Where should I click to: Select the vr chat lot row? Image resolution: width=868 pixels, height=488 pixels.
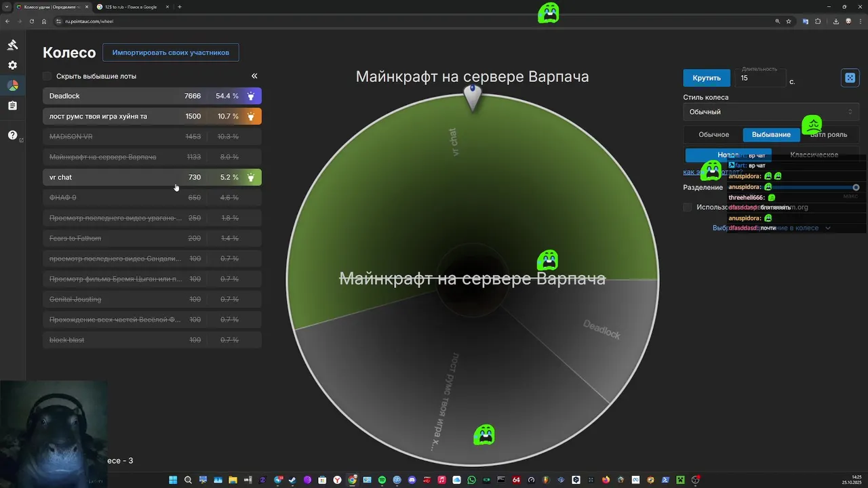pos(152,178)
